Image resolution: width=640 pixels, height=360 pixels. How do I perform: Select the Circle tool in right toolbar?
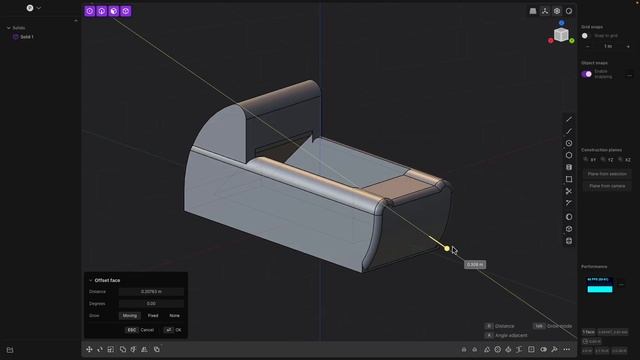pyautogui.click(x=569, y=155)
